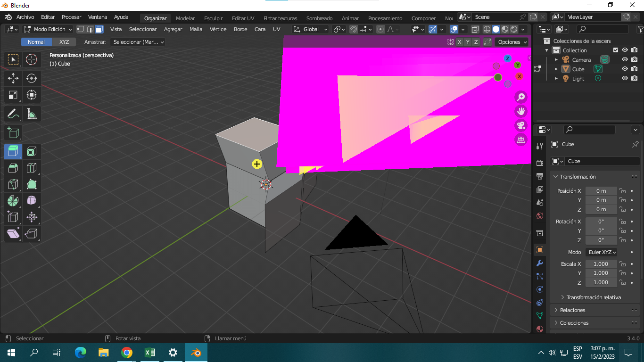This screenshot has height=362, width=644.
Task: Open the Render properties tab
Action: [x=540, y=163]
